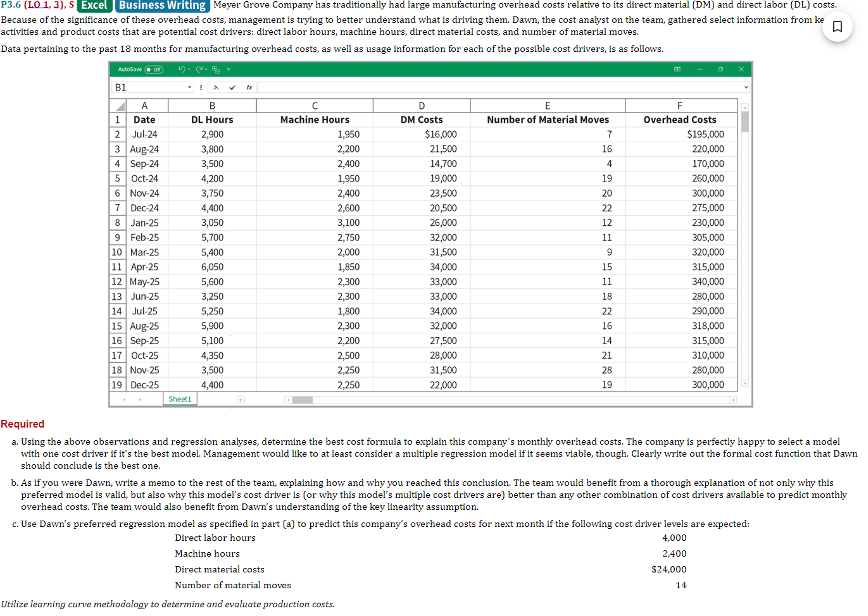Click the enter checkmark icon
This screenshot has width=868, height=616.
pos(232,88)
